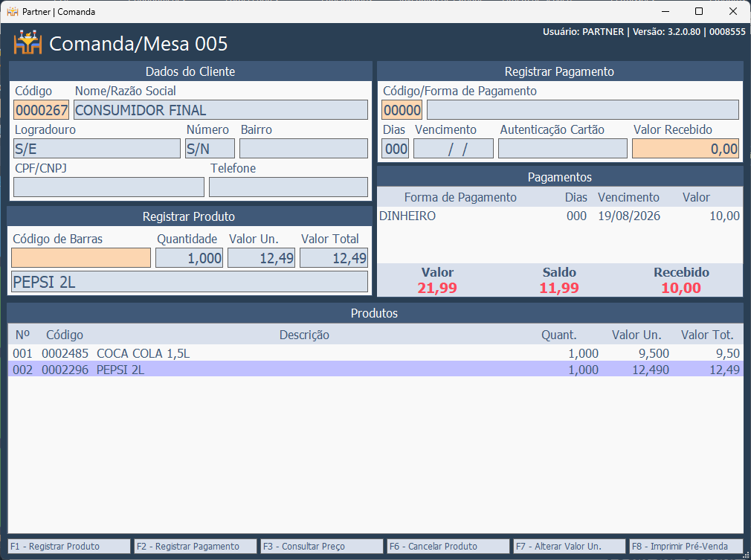Click the Saldo amount 11,99
Screen dimensions: 751x560
pos(559,288)
